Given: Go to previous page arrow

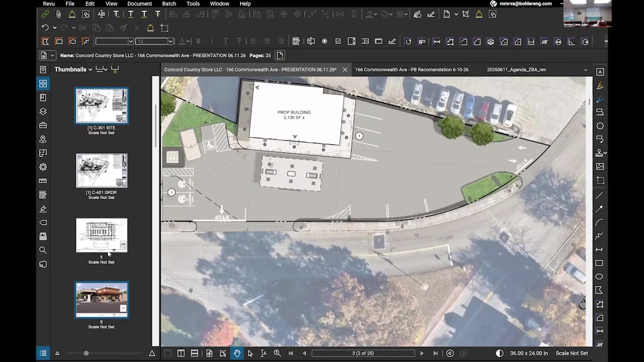Looking at the screenshot, I should click(304, 353).
